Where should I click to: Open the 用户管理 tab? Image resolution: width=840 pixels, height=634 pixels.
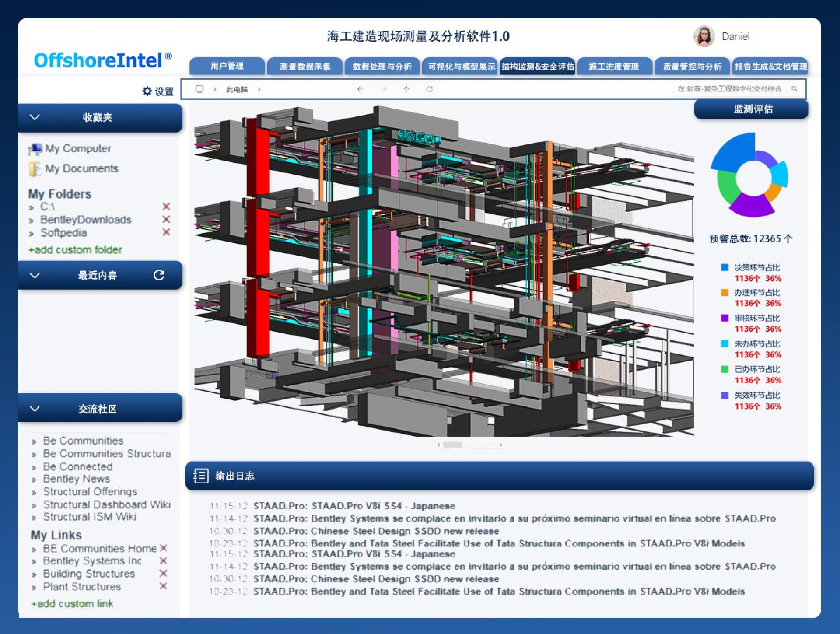pyautogui.click(x=227, y=67)
